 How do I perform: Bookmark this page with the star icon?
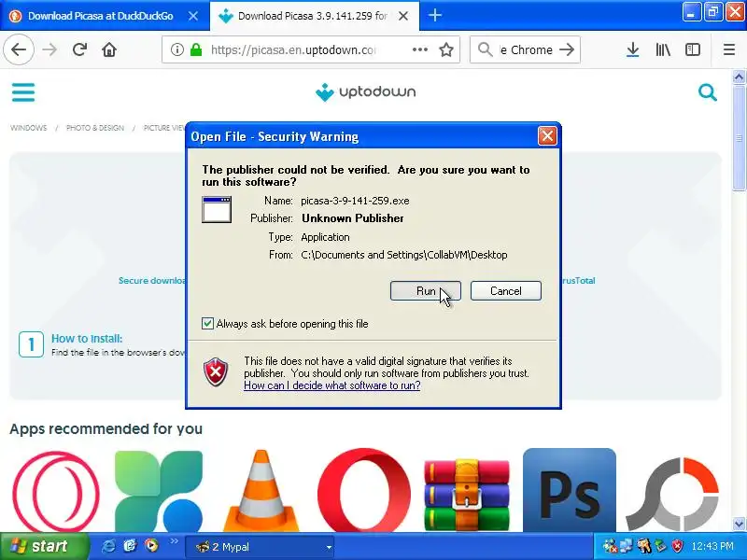(x=446, y=49)
